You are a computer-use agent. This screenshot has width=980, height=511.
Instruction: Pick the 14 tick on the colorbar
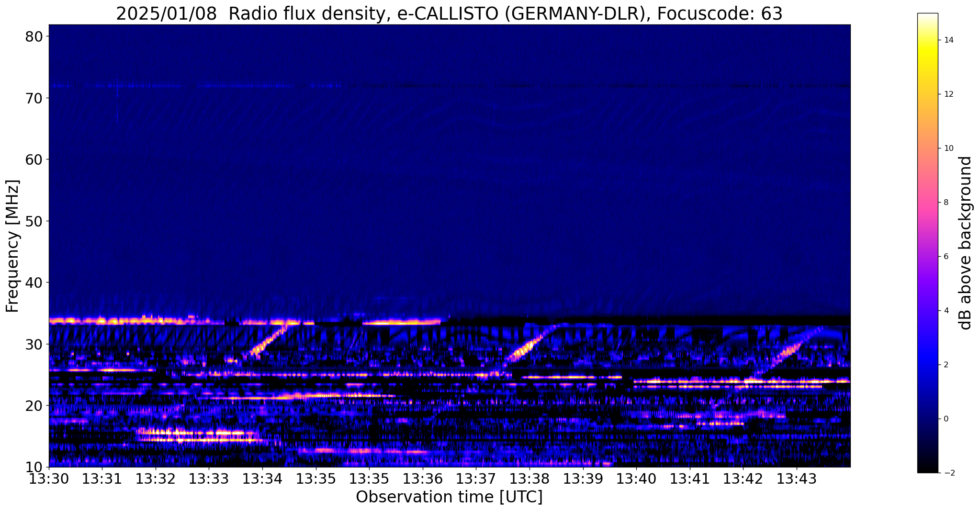[x=948, y=40]
